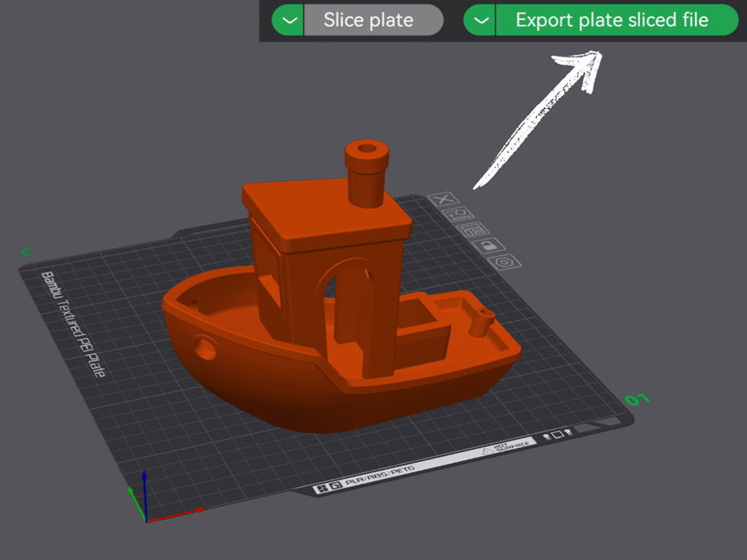Open the Slice plate dropdown arrow
The width and height of the screenshot is (747, 560).
[288, 20]
